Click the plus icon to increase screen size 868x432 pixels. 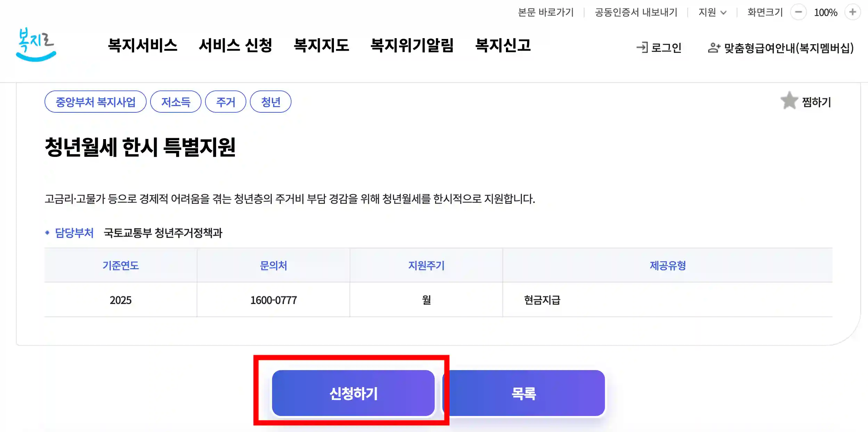pos(853,12)
